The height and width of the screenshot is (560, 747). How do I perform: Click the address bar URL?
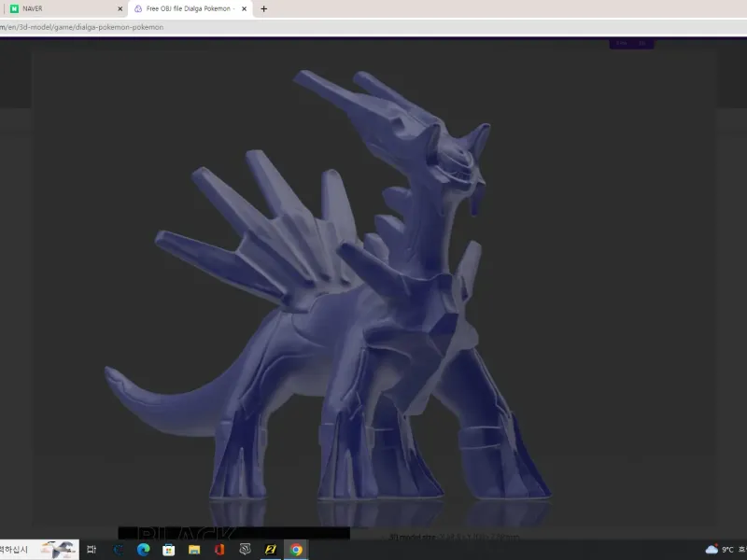pyautogui.click(x=82, y=27)
